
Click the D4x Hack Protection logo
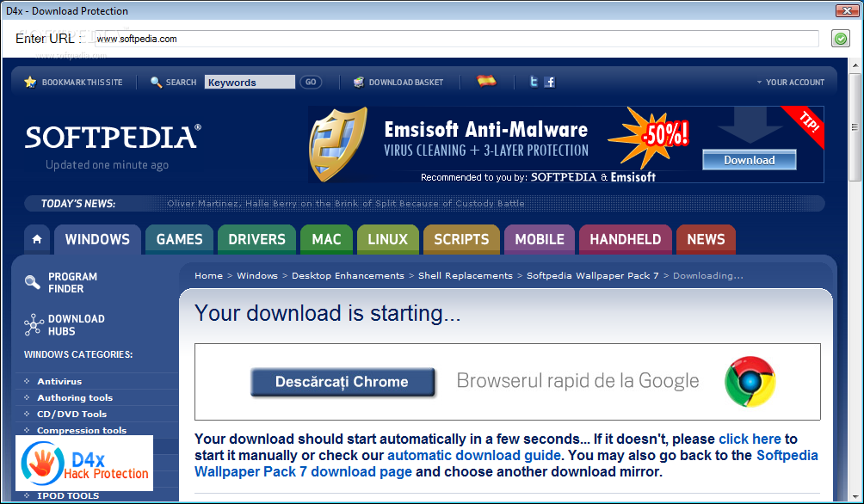tap(84, 463)
